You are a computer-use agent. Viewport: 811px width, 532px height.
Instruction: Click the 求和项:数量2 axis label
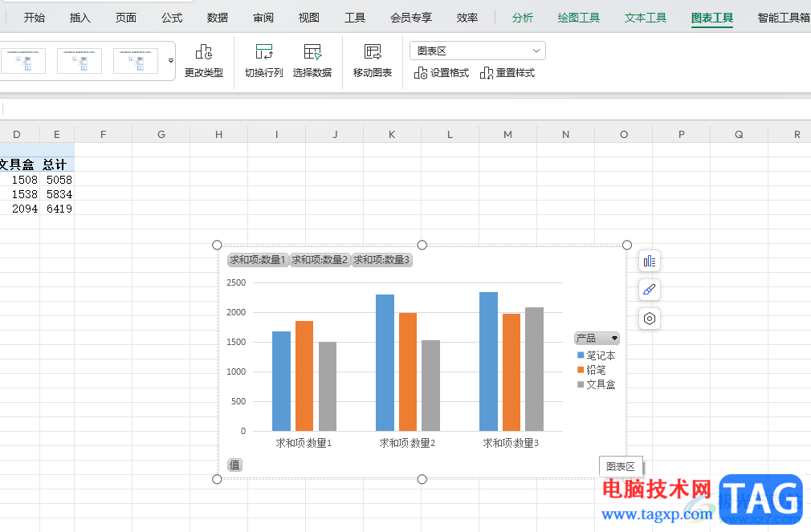pos(408,443)
